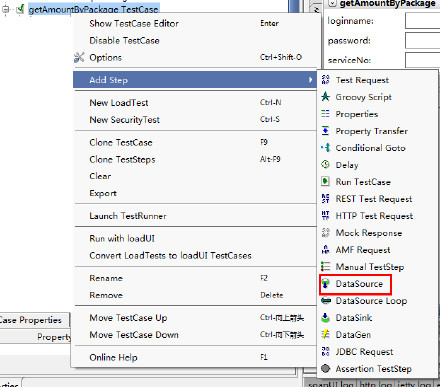Click the Mock Response icon

pyautogui.click(x=325, y=233)
